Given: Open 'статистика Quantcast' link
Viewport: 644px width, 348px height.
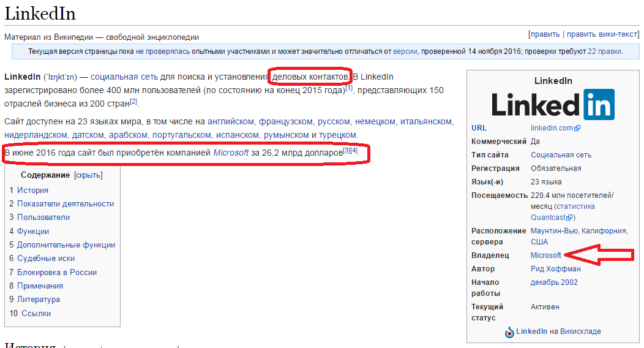Looking at the screenshot, I should (563, 212).
